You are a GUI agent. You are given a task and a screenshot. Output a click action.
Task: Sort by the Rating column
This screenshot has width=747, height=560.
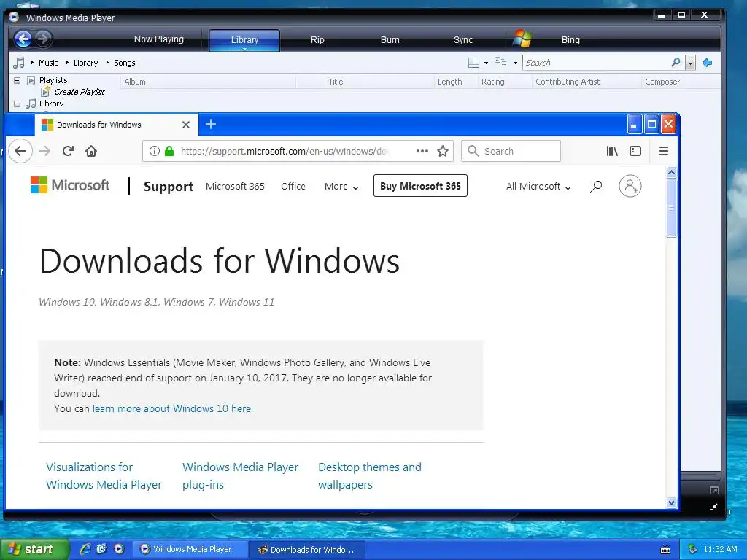tap(492, 82)
